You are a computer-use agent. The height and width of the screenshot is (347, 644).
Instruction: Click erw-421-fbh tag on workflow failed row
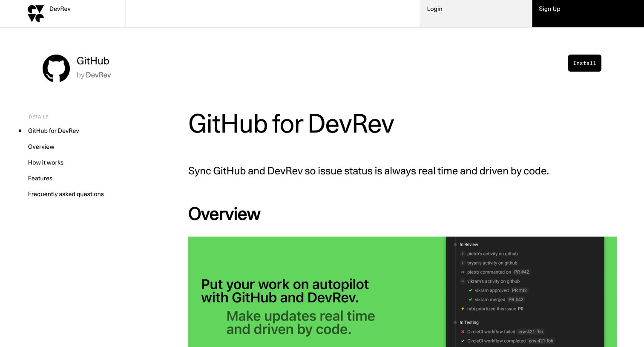(x=531, y=332)
